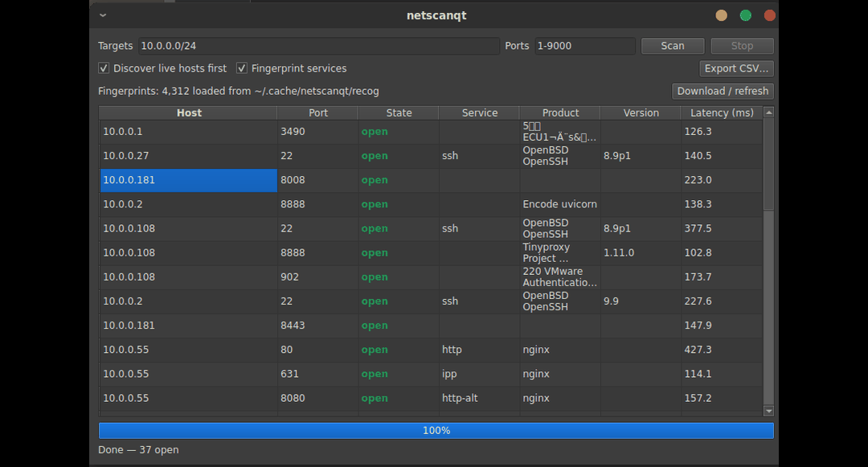Click latency 377.5 cell

coord(722,228)
